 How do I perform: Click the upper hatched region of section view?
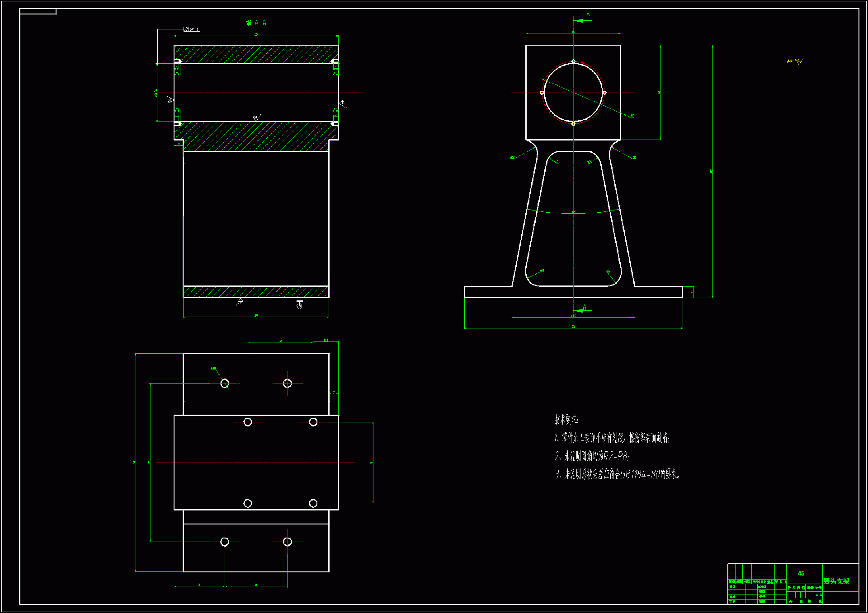click(x=256, y=54)
